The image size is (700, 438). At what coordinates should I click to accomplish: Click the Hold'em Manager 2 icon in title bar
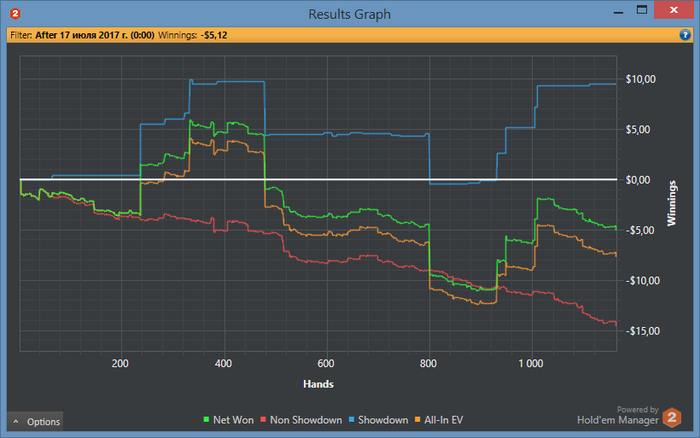point(15,14)
